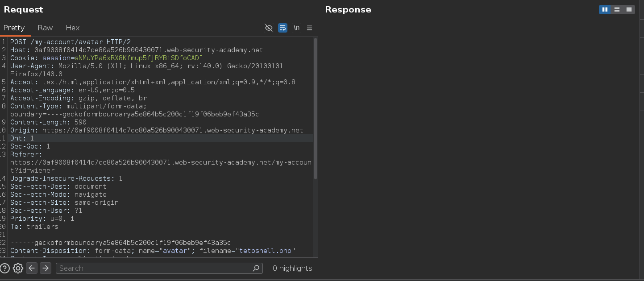Open search help question mark icon
The height and width of the screenshot is (281, 644).
(5, 268)
